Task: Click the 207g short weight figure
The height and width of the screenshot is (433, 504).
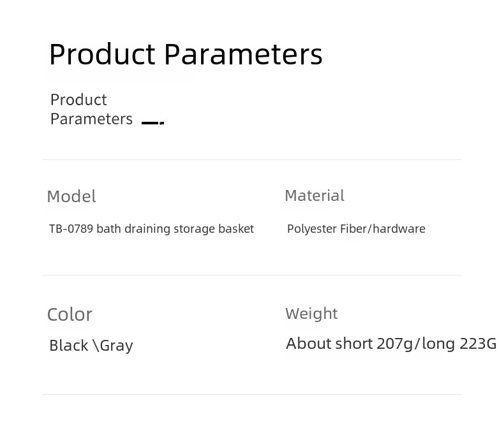Action: tap(395, 344)
